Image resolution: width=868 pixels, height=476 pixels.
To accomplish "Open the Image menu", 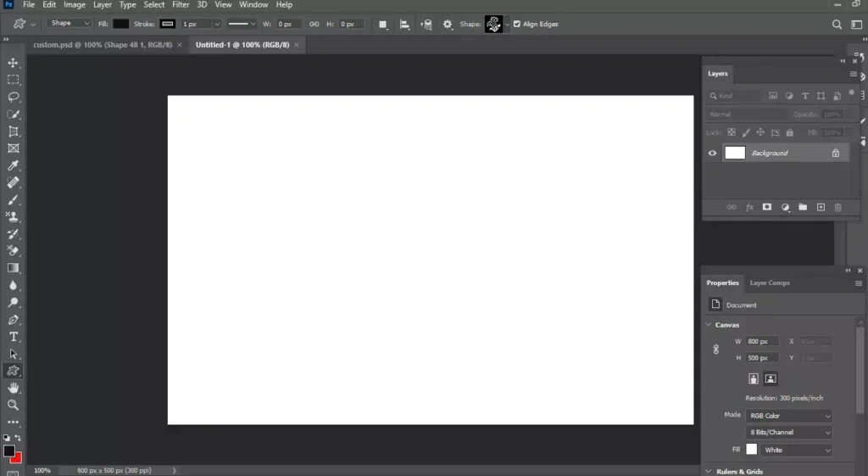I will click(75, 5).
